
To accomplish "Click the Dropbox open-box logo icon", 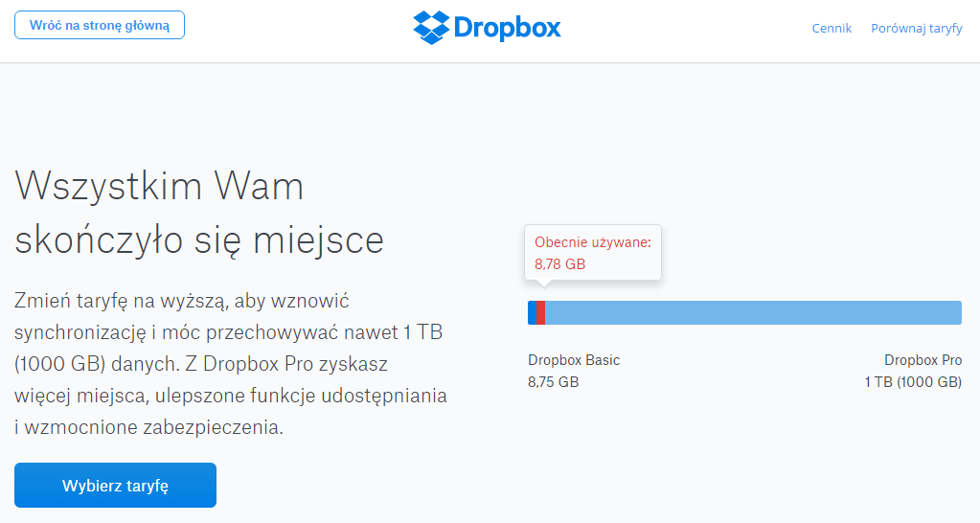I will pyautogui.click(x=431, y=28).
